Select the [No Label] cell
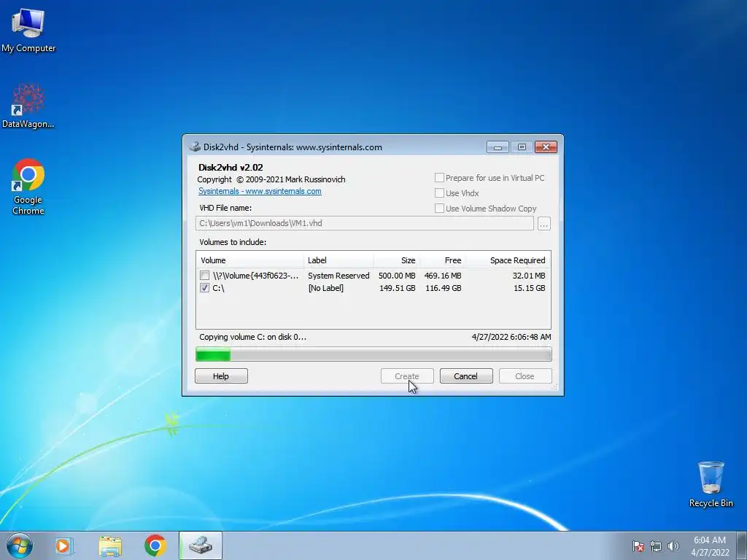747x560 pixels. pyautogui.click(x=326, y=288)
